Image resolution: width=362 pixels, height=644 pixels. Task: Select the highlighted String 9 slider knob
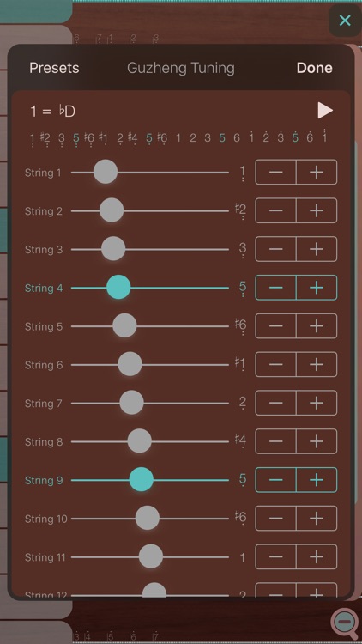click(x=142, y=480)
